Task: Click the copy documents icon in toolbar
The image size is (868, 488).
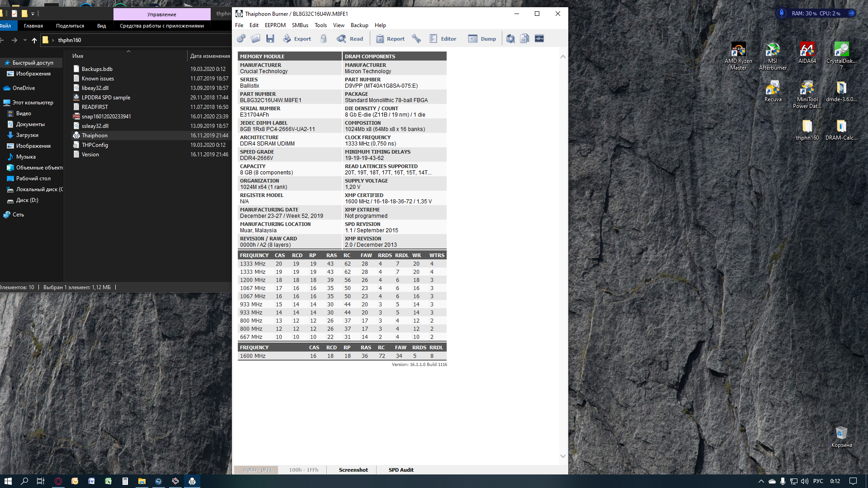Action: 524,39
